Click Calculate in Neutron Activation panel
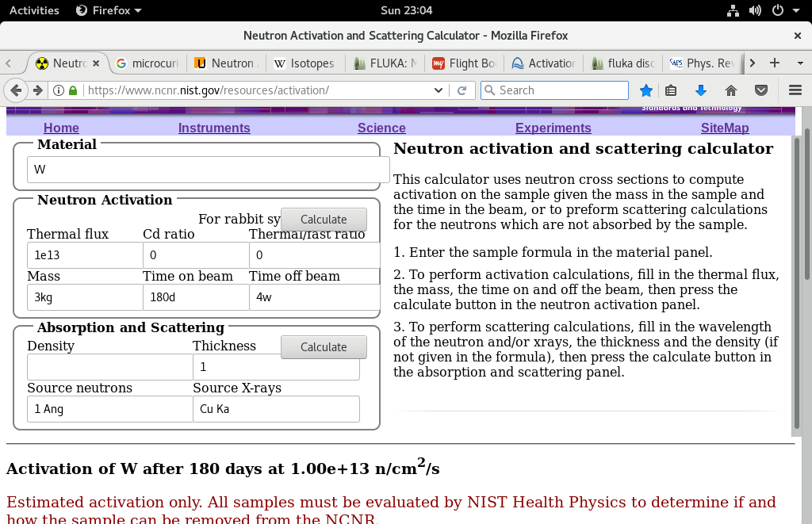 pos(324,220)
